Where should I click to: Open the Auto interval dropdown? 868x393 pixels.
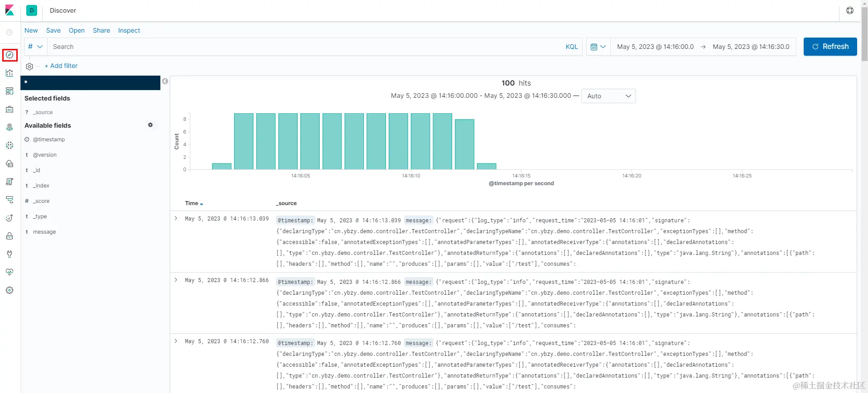pyautogui.click(x=608, y=96)
